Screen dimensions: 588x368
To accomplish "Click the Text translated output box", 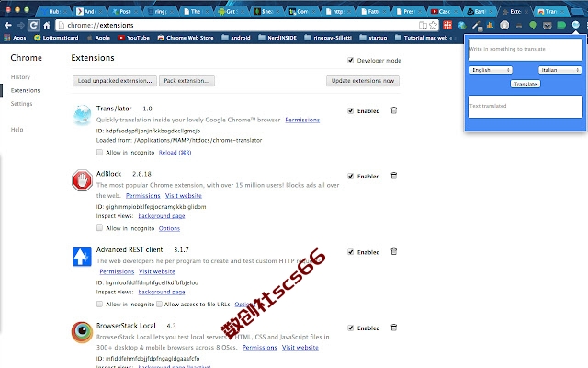I will 526,107.
